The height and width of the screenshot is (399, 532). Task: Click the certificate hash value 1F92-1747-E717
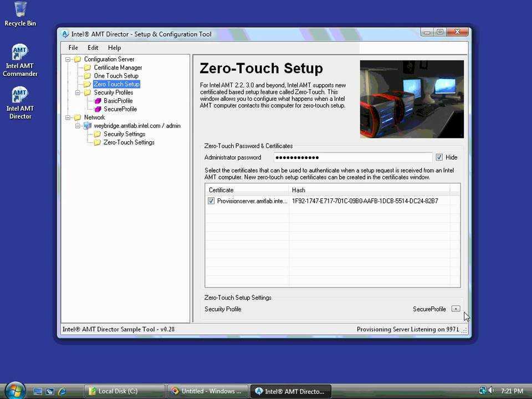(365, 201)
